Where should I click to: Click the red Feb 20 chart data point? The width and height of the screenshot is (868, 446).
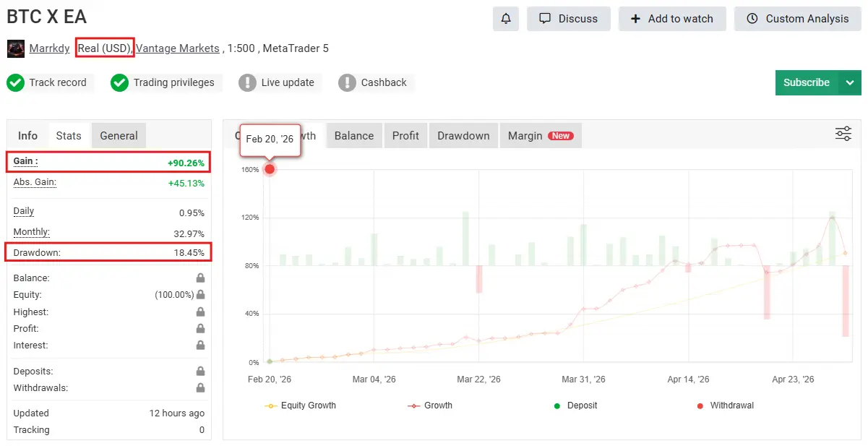270,169
